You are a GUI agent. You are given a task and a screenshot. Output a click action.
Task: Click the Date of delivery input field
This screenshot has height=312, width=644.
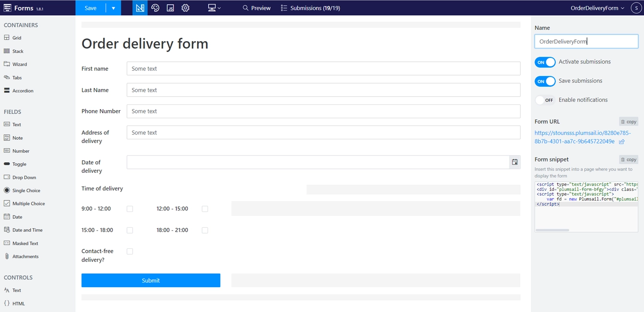pos(318,162)
